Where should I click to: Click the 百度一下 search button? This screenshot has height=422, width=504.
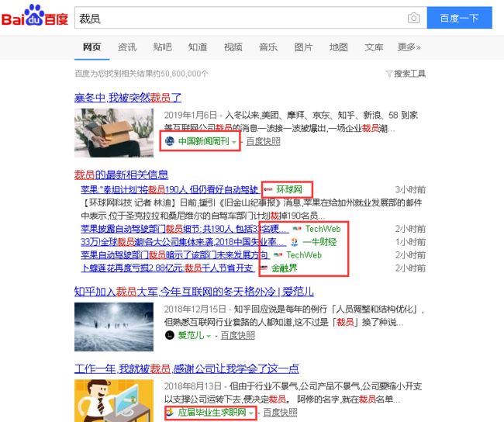coord(459,18)
